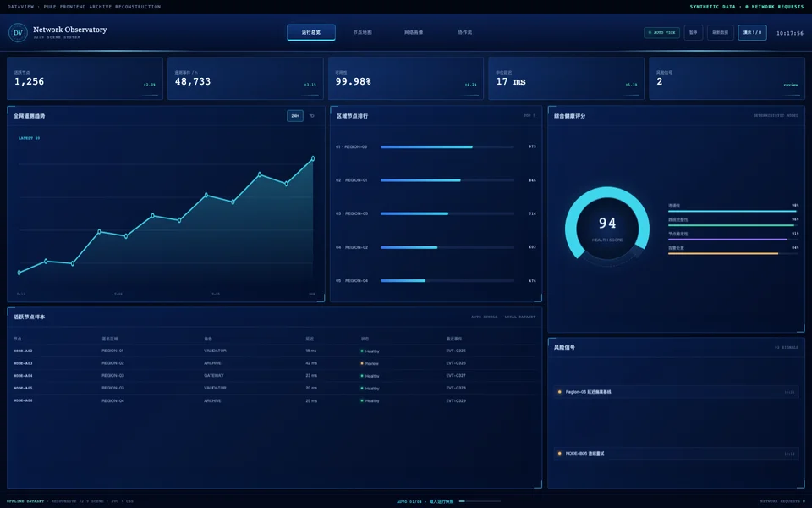The image size is (812, 508).
Task: Select the 协作流 tab
Action: [465, 32]
